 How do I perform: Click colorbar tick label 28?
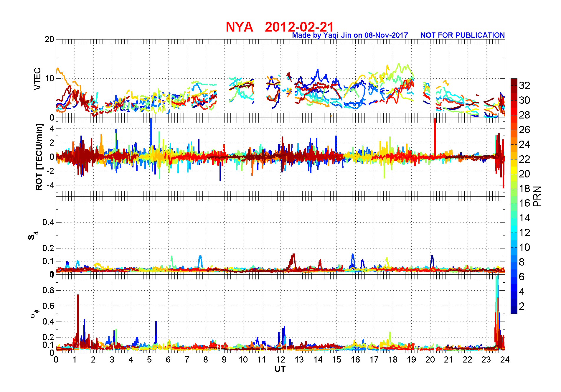pyautogui.click(x=524, y=115)
